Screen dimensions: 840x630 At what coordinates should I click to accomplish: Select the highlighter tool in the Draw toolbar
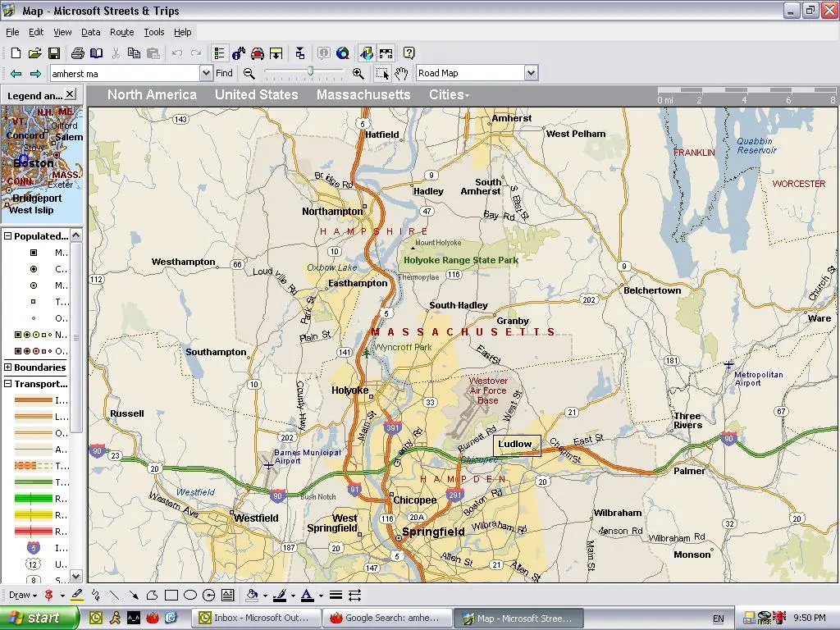coord(78,596)
